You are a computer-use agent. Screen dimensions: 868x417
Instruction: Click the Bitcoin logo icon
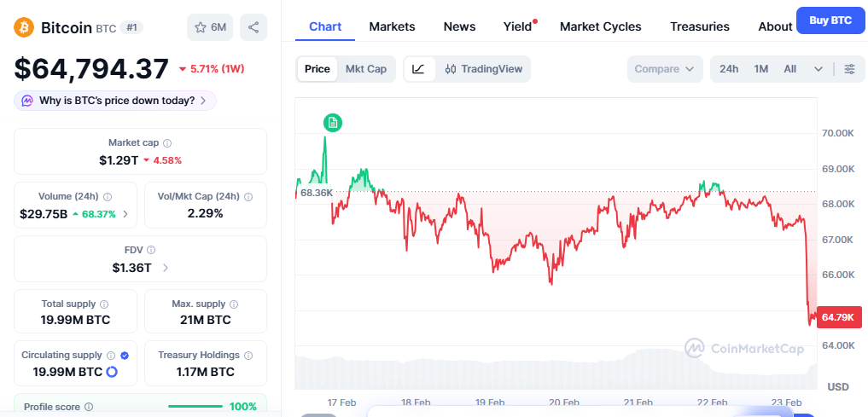tap(24, 27)
